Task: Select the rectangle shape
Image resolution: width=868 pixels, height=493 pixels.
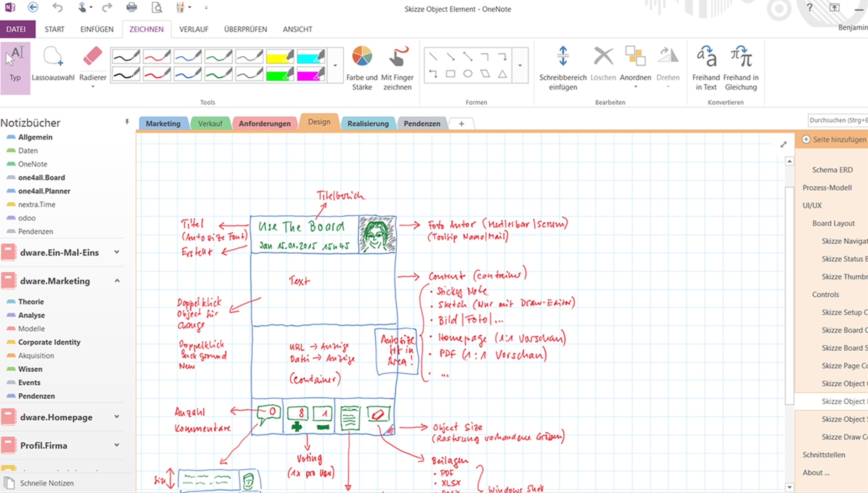Action: click(450, 74)
